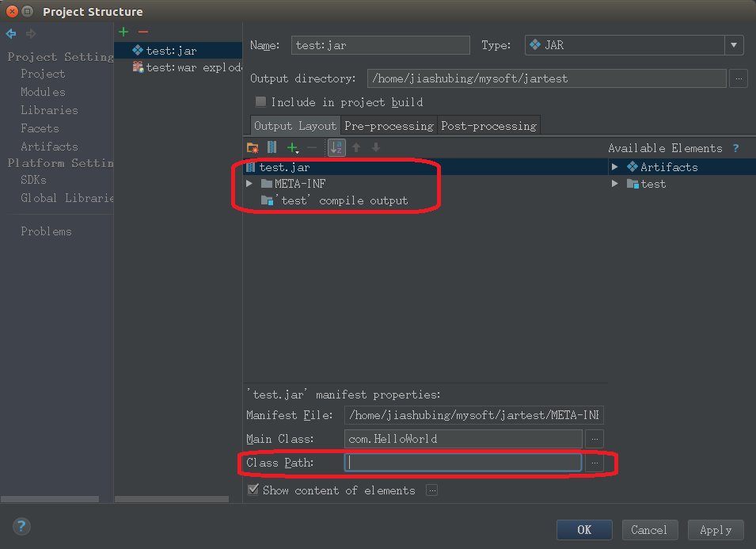This screenshot has width=756, height=549.
Task: Click the Create Directory toolbar icon
Action: click(253, 147)
